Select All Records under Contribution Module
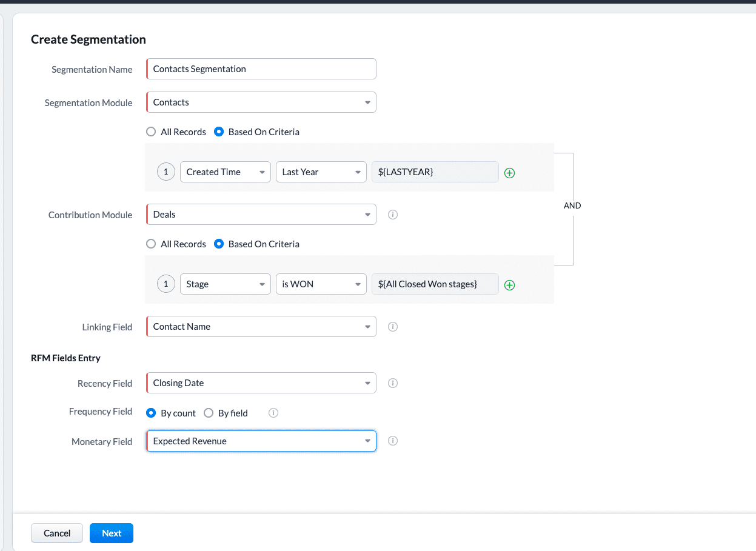This screenshot has width=756, height=551. pos(152,244)
